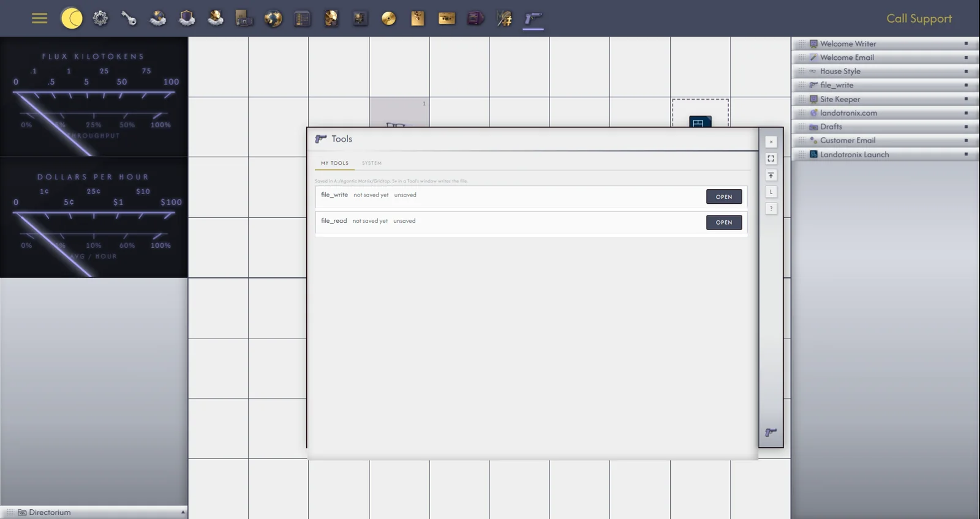
Task: Toggle square marker on Landotronix Launch row
Action: tap(966, 154)
